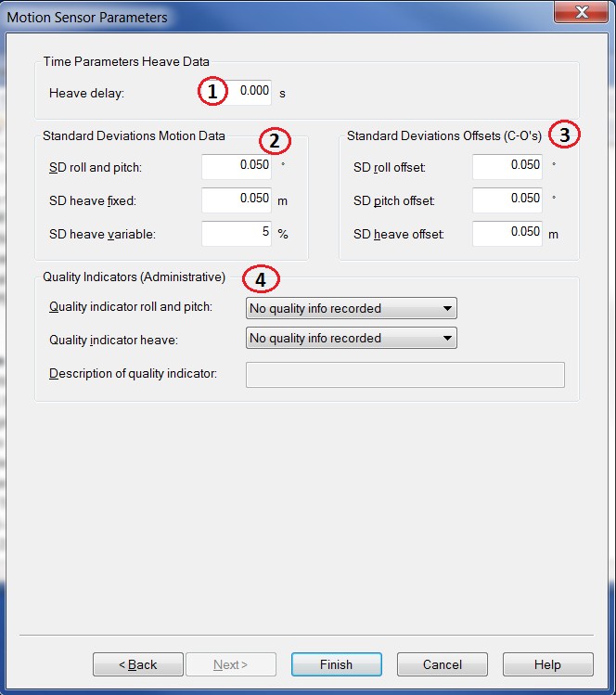
Task: Click the 'SD roll offset' label
Action: [x=390, y=168]
